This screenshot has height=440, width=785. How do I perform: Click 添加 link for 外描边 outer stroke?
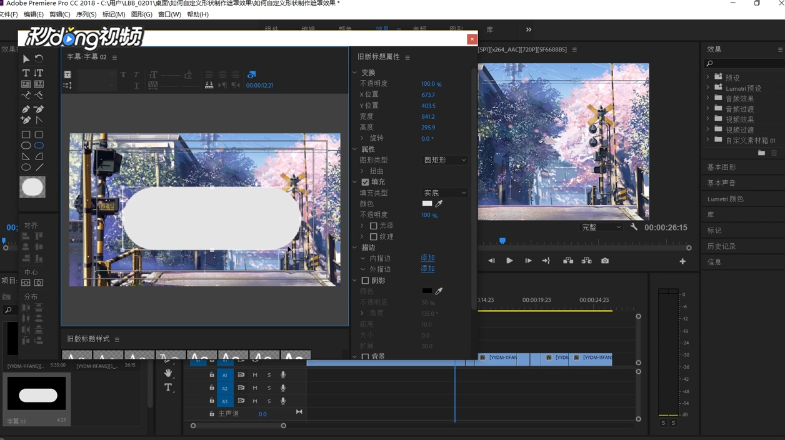[428, 269]
